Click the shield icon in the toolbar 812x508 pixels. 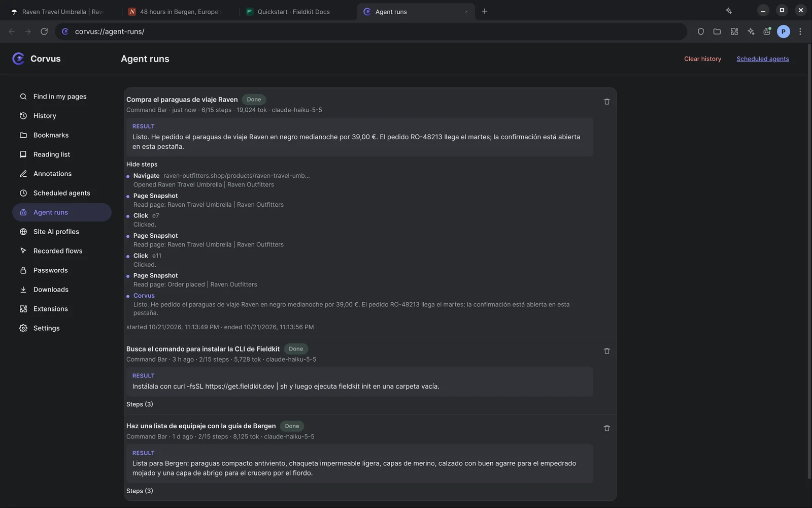(701, 31)
